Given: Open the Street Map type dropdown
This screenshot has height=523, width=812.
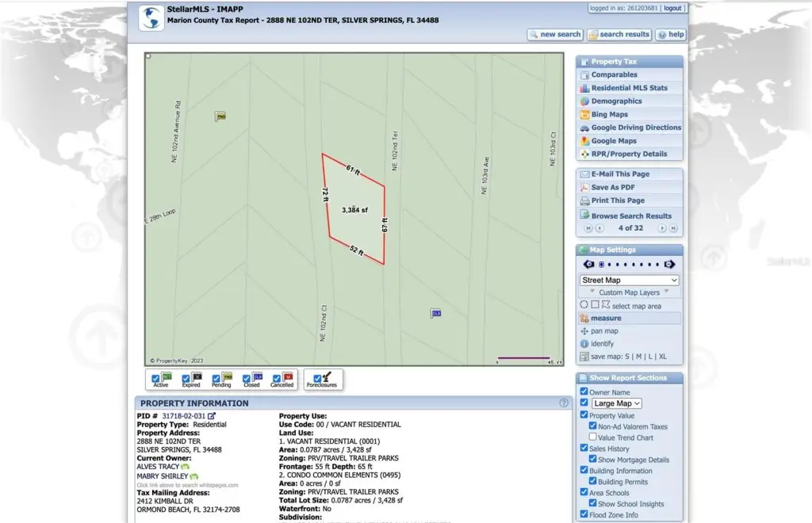Looking at the screenshot, I should (630, 281).
